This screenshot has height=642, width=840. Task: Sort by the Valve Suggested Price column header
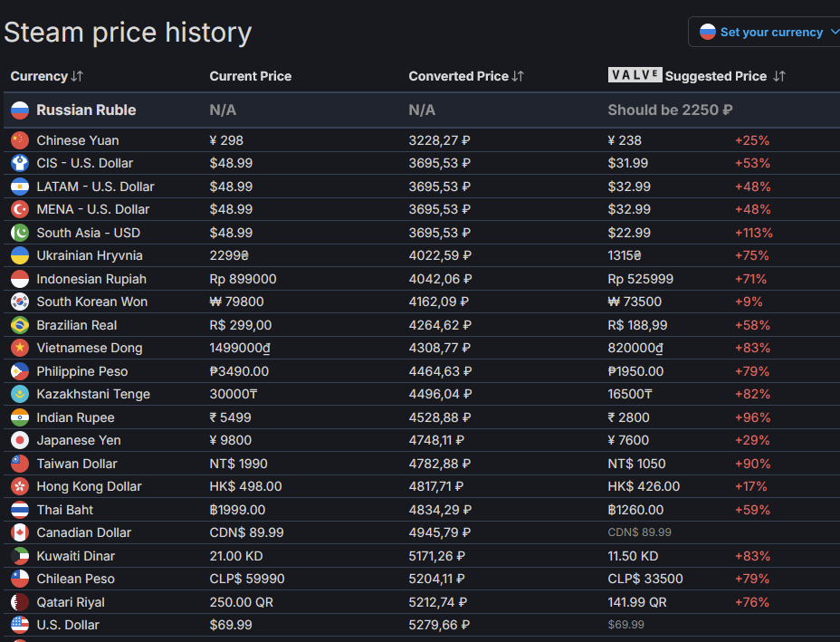696,76
